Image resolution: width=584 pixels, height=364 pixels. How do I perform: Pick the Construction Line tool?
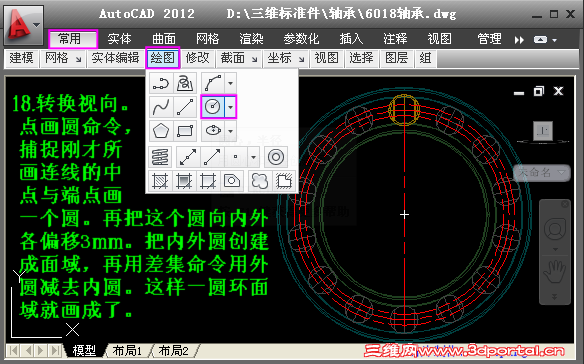coord(188,157)
